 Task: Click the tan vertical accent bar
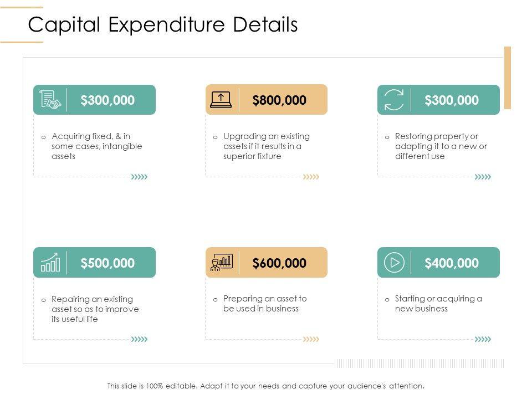(x=507, y=77)
